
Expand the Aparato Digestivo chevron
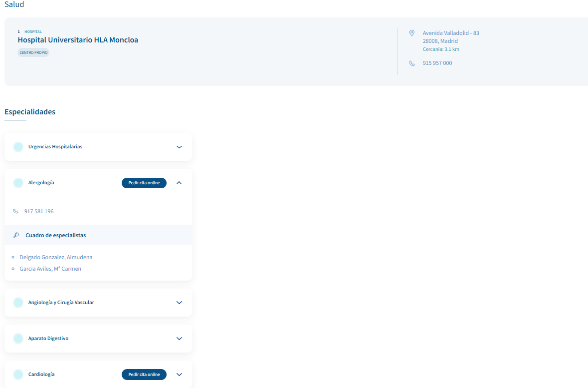tap(180, 339)
